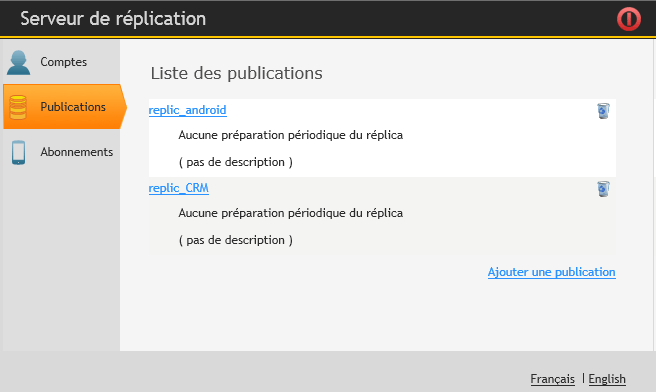The image size is (656, 392).
Task: Click replic_CRM's pas de description text
Action: 236,240
